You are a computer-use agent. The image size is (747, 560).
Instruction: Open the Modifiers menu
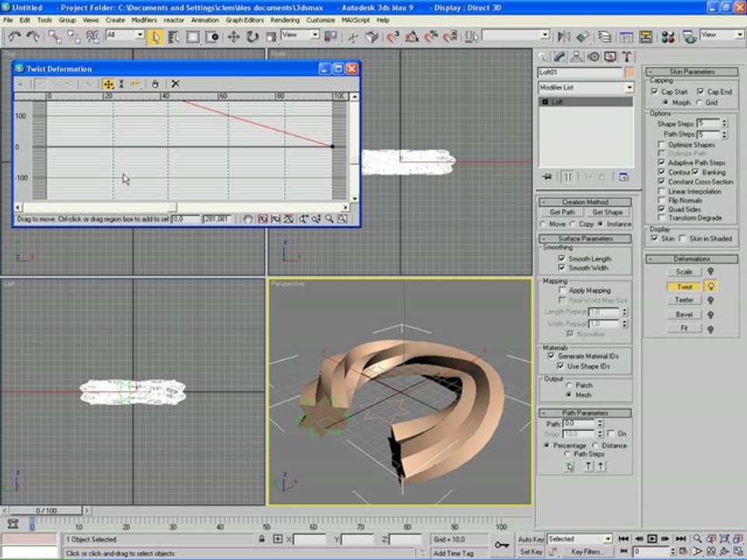click(x=144, y=20)
